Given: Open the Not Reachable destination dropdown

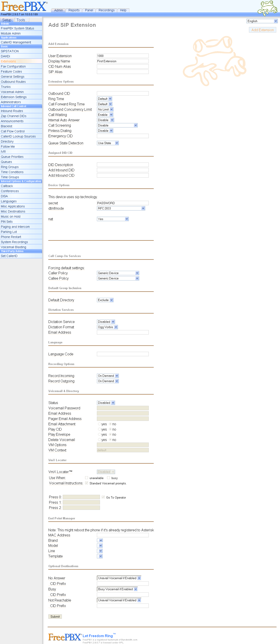Looking at the screenshot, I should point(119,600).
